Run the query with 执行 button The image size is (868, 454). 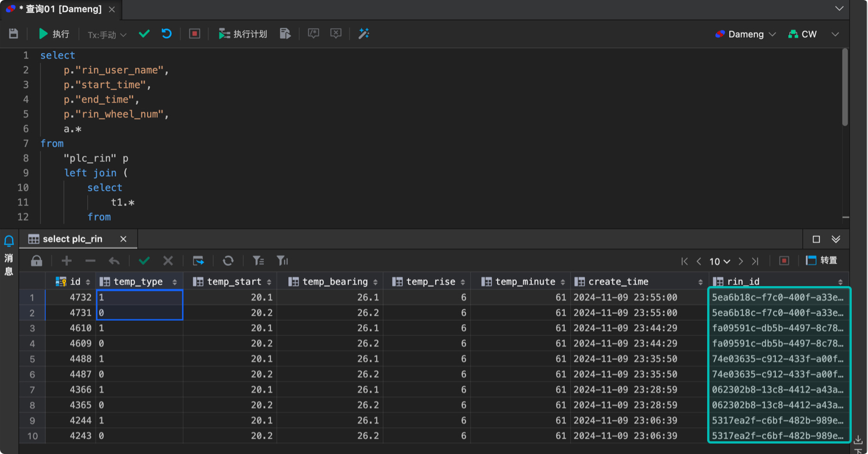tap(54, 34)
